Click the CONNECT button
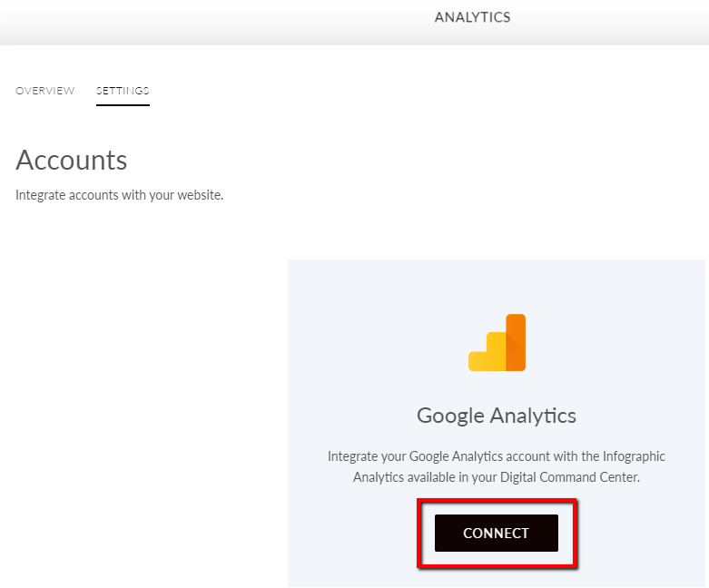Screen dimensions: 709x588 point(496,533)
